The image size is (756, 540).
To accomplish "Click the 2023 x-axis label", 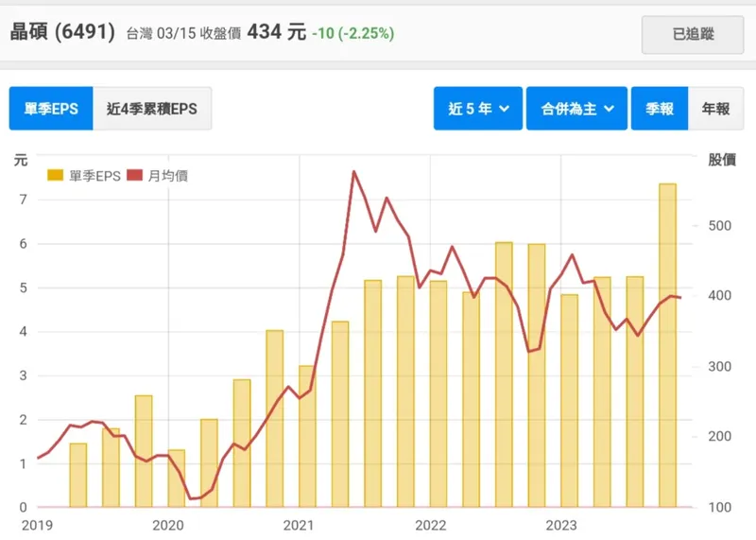I will 560,525.
